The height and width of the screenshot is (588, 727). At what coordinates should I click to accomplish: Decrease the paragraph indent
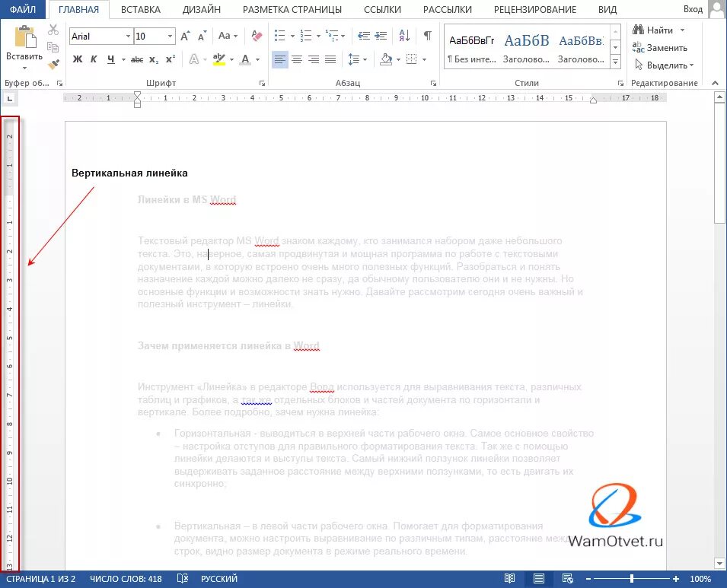[364, 36]
